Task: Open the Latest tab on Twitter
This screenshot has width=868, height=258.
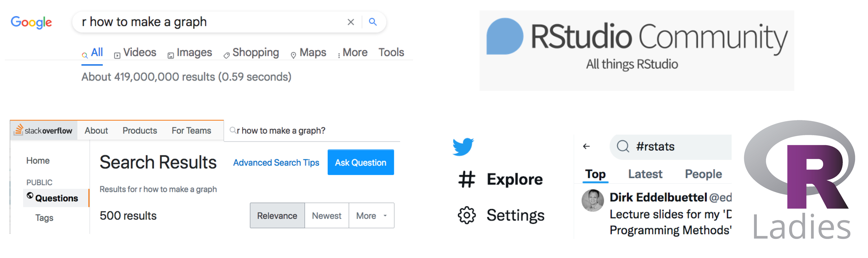Action: click(645, 174)
